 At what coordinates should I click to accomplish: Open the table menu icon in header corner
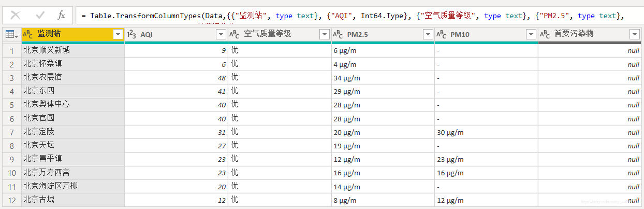pyautogui.click(x=11, y=34)
